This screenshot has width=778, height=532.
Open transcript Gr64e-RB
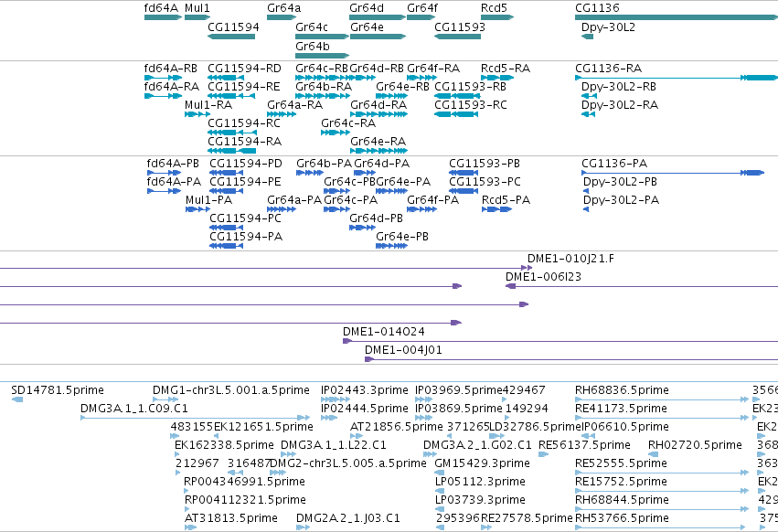(x=391, y=96)
